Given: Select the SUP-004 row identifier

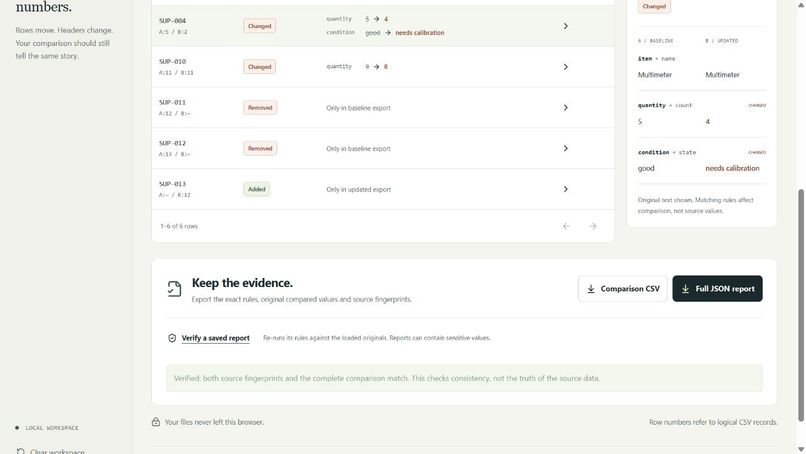Looking at the screenshot, I should pyautogui.click(x=172, y=21).
